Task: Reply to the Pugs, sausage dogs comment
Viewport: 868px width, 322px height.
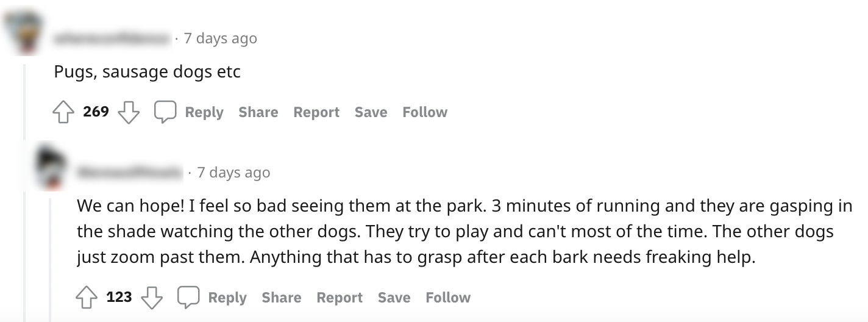Action: coord(204,112)
